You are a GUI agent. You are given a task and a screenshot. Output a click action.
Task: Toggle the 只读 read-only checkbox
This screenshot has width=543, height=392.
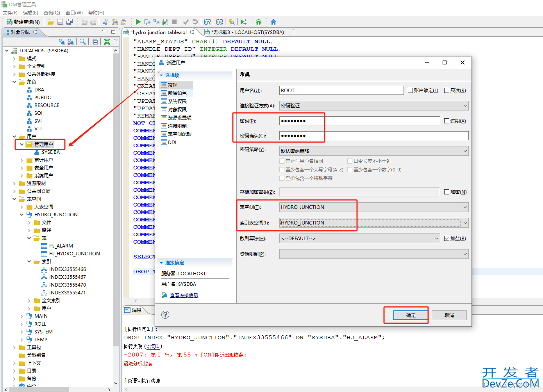click(x=447, y=90)
